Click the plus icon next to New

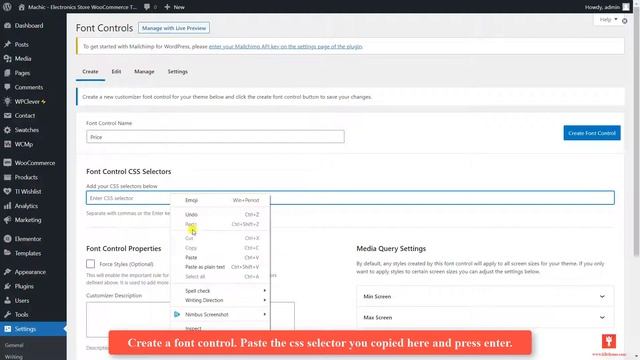[x=167, y=7]
